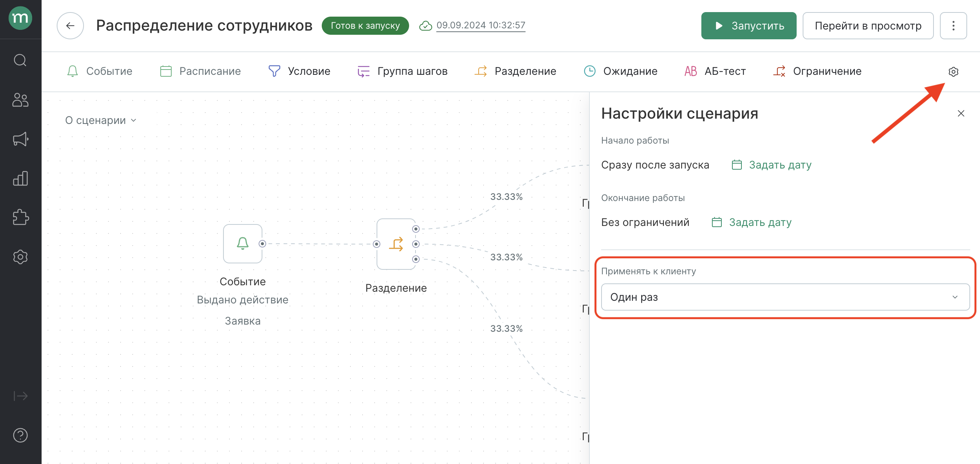The width and height of the screenshot is (980, 464).
Task: Add a Событие step from the toolbar
Action: coord(99,71)
